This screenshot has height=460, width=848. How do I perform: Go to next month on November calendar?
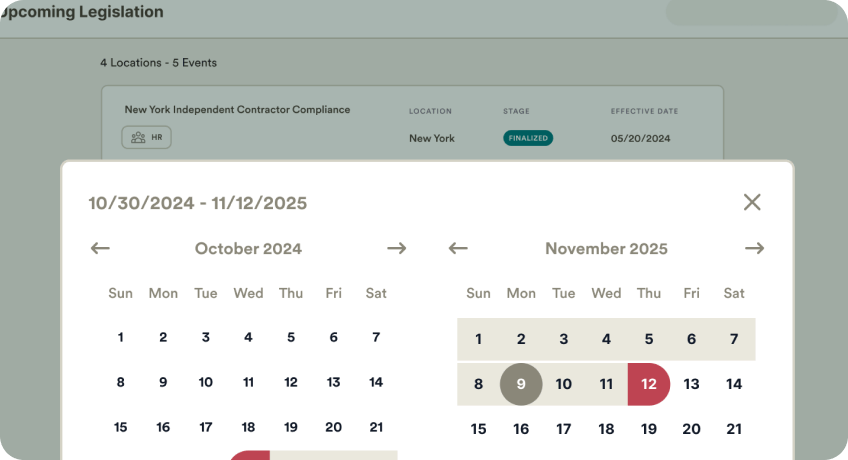[755, 248]
